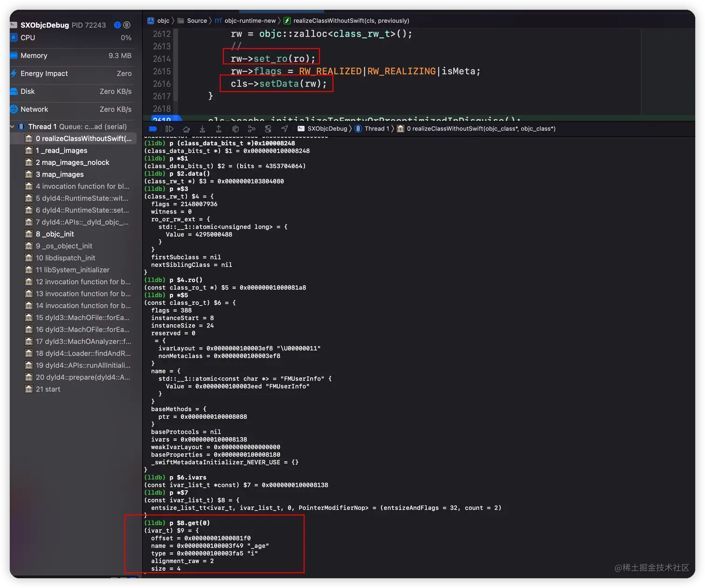Select Thread 1 in the debug navigator

coord(72,127)
